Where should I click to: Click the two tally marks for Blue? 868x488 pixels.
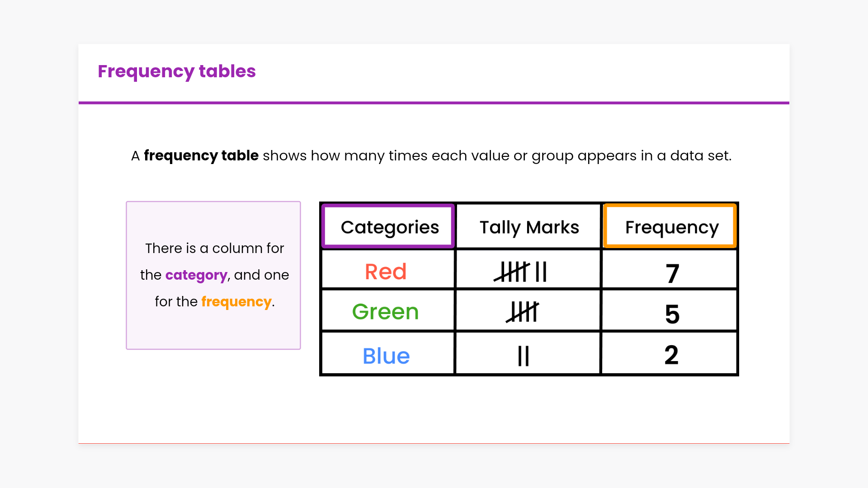point(524,356)
